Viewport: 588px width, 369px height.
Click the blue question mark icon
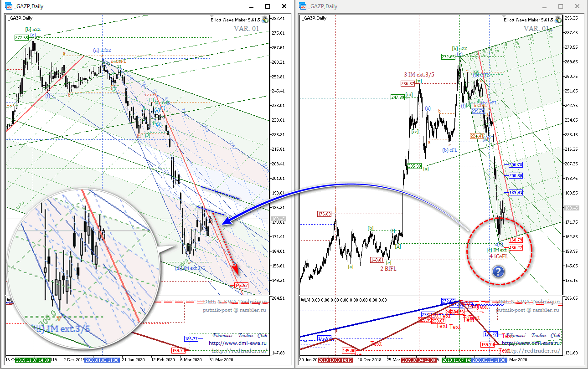click(x=498, y=272)
